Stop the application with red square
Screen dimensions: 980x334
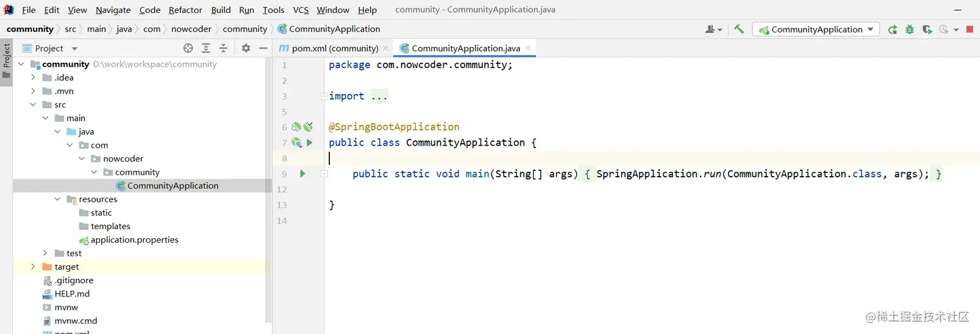coord(970,29)
